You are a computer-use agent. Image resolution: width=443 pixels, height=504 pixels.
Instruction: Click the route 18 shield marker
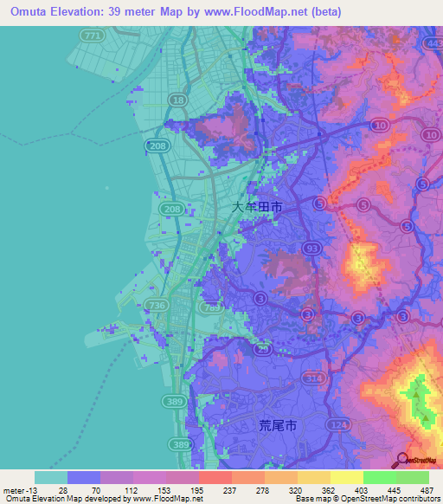point(178,100)
